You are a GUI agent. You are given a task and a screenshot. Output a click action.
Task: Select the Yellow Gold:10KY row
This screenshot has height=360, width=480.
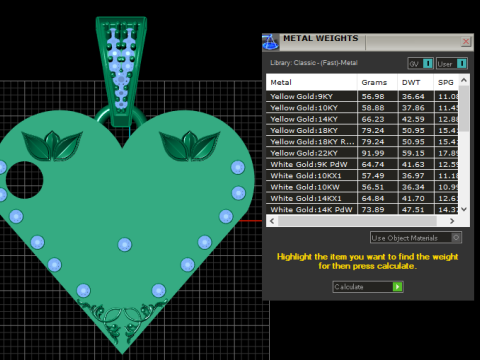362,108
